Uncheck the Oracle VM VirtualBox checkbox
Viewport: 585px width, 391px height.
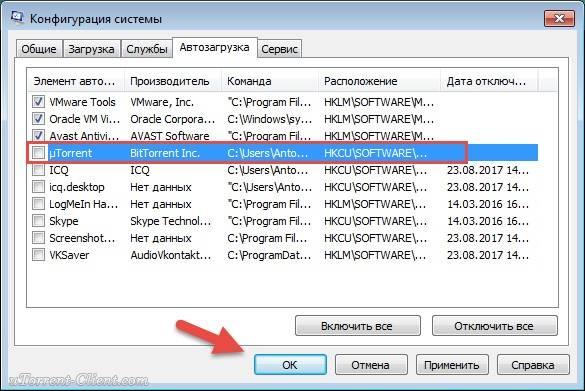click(x=38, y=119)
